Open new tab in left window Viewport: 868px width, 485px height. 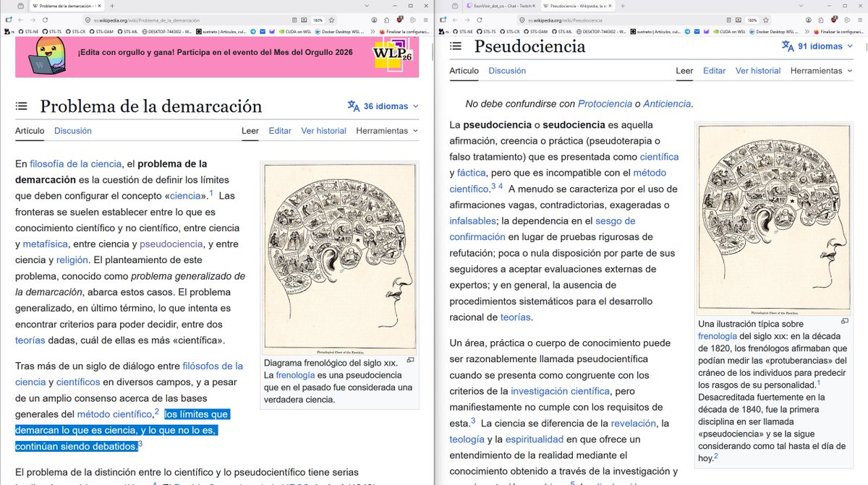coord(112,6)
